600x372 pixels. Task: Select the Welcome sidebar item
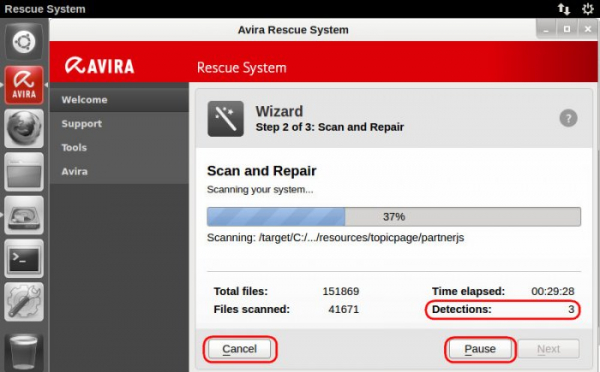pos(119,100)
